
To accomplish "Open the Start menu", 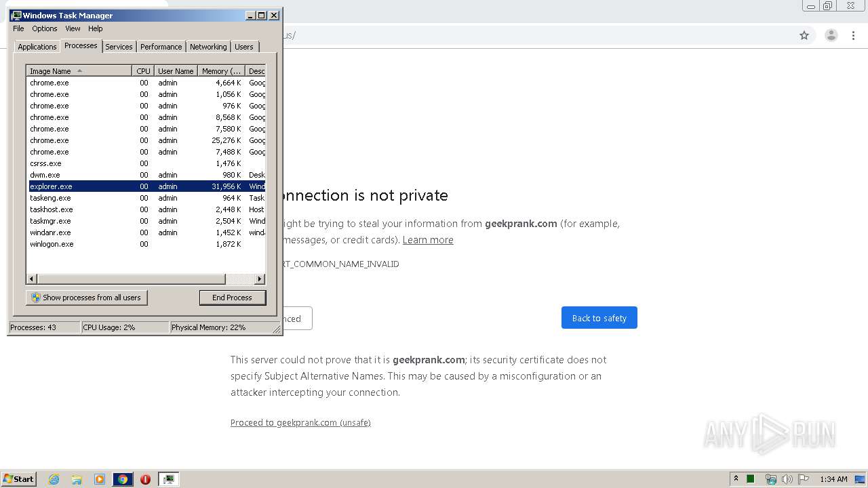I will (x=19, y=479).
